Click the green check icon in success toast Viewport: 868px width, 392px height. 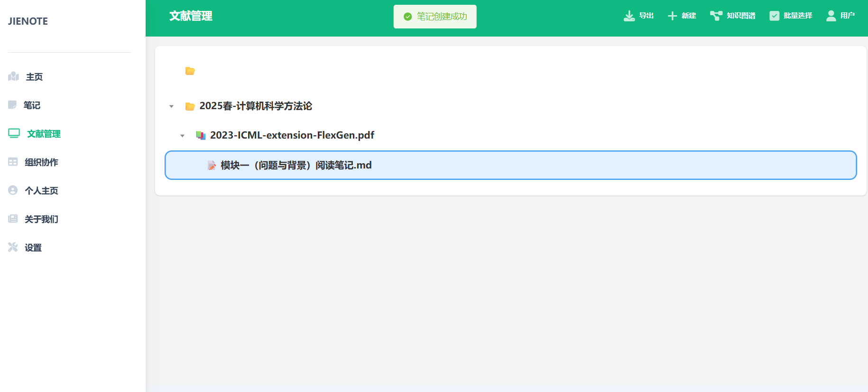click(407, 17)
